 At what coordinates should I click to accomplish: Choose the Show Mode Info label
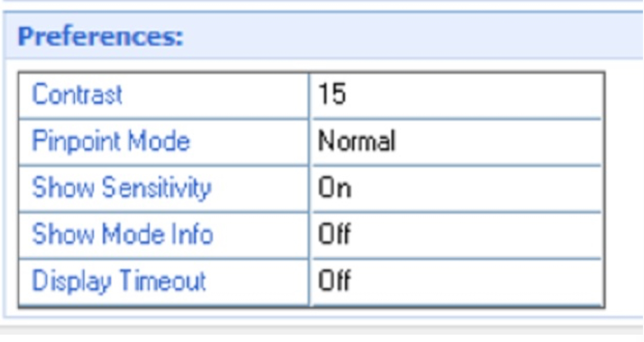point(122,234)
